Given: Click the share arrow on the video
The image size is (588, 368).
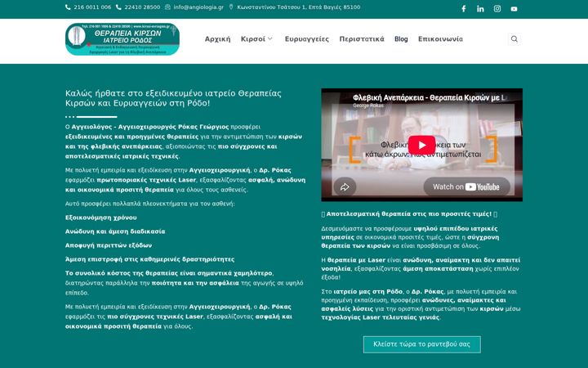Looking at the screenshot, I should point(345,186).
